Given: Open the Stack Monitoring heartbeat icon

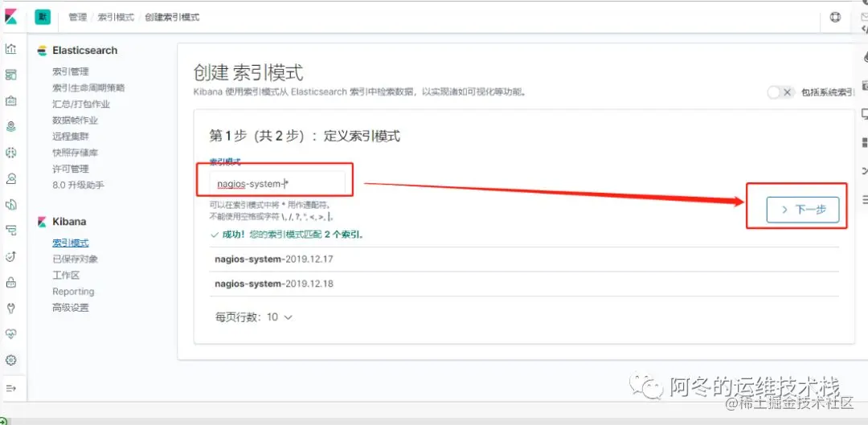Looking at the screenshot, I should (x=10, y=334).
